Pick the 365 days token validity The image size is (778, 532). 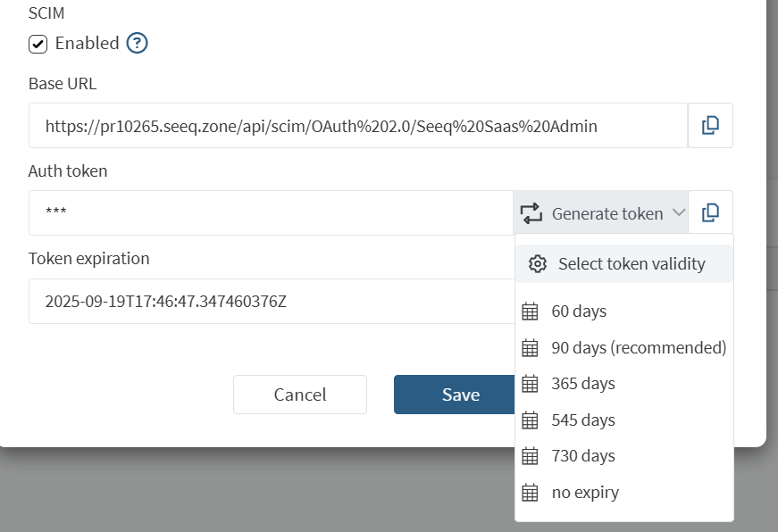(x=582, y=384)
